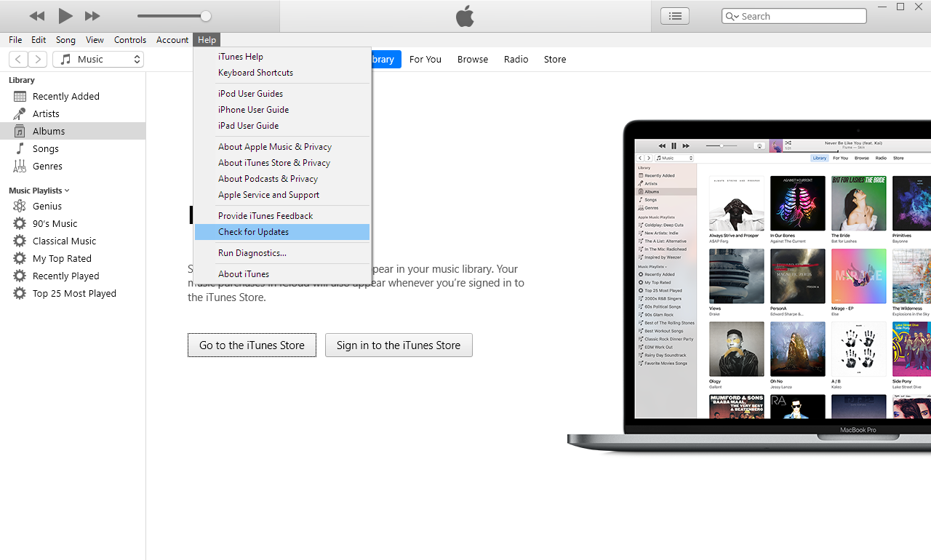Image resolution: width=931 pixels, height=560 pixels.
Task: Open the Song menu
Action: tap(65, 40)
